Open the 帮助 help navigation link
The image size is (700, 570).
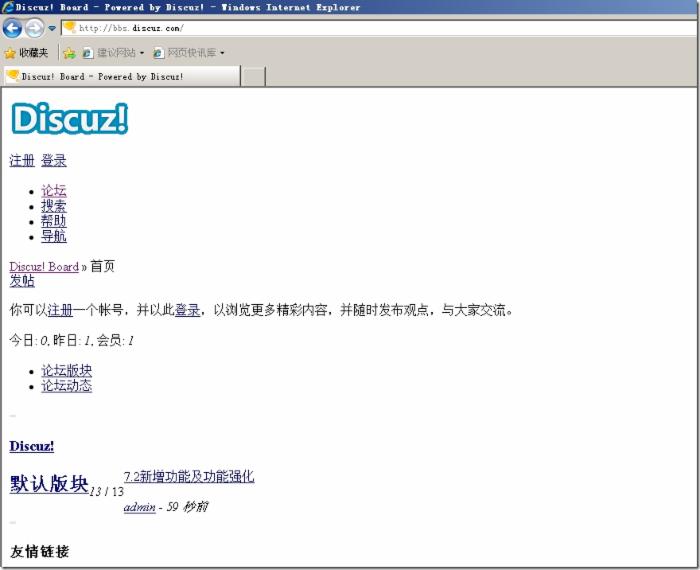tap(54, 221)
